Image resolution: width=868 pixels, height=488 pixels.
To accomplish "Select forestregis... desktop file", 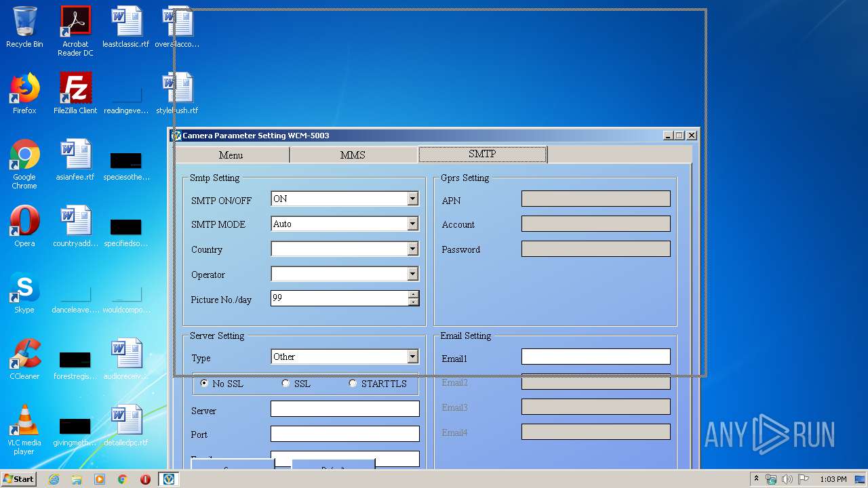I will 75,365.
